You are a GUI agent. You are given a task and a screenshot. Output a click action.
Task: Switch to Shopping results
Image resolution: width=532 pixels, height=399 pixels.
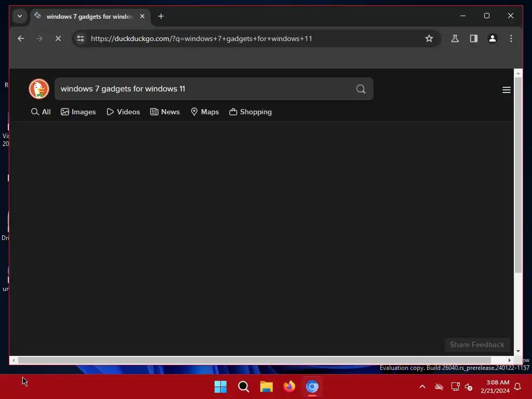click(x=251, y=112)
